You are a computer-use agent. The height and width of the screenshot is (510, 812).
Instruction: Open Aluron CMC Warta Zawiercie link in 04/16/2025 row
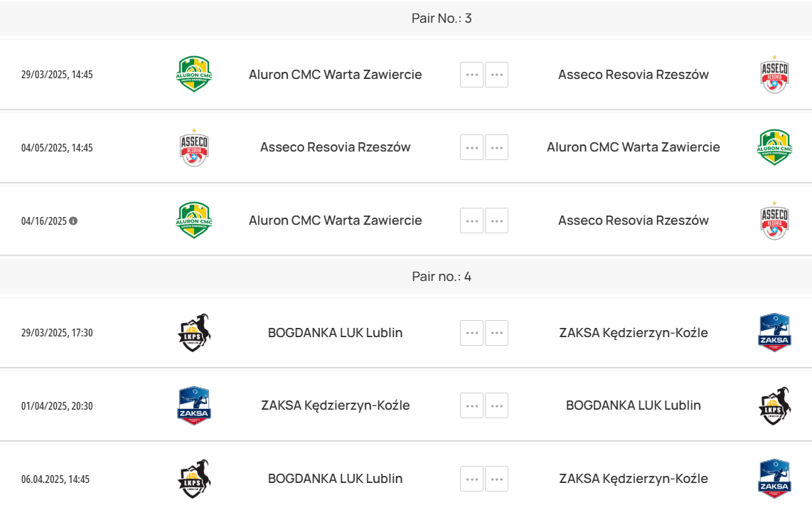pyautogui.click(x=335, y=221)
